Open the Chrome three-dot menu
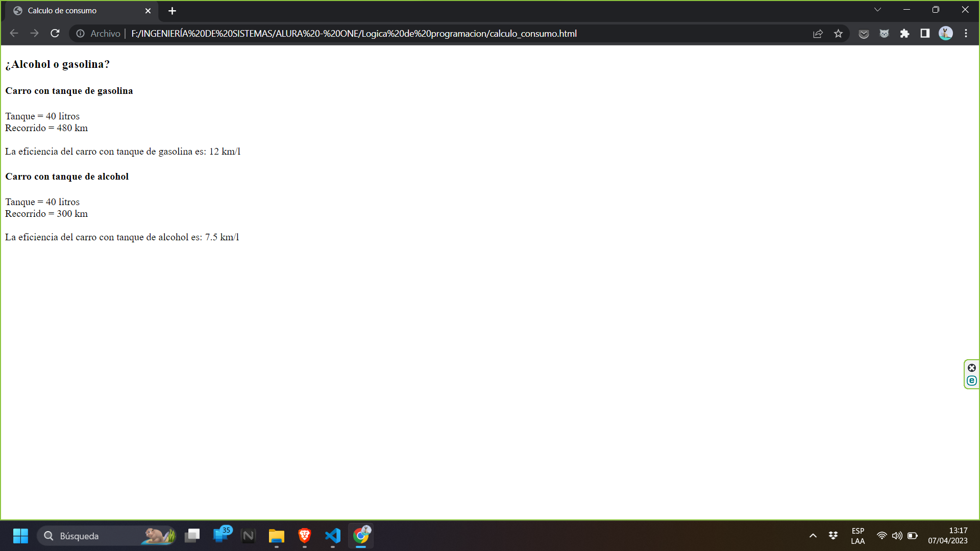980x551 pixels. tap(966, 34)
